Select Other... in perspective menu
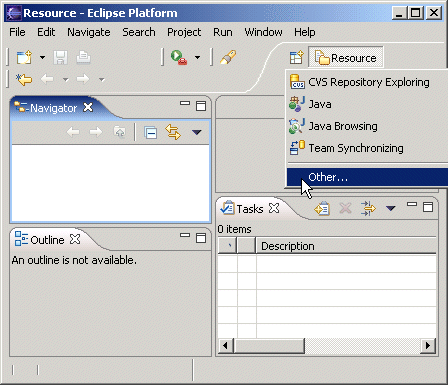Viewport: 448px width, 385px height. (x=367, y=177)
